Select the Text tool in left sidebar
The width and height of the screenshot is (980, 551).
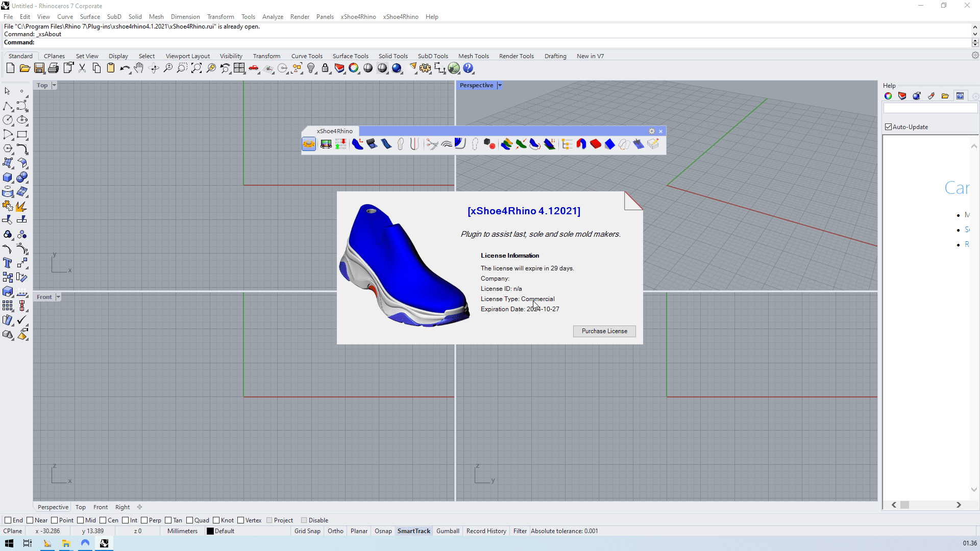pos(8,263)
